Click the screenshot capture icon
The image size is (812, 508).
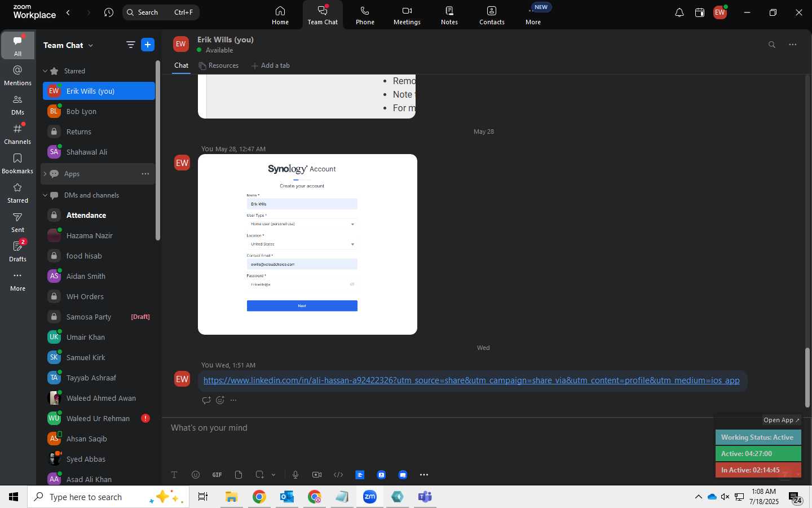coord(259,475)
